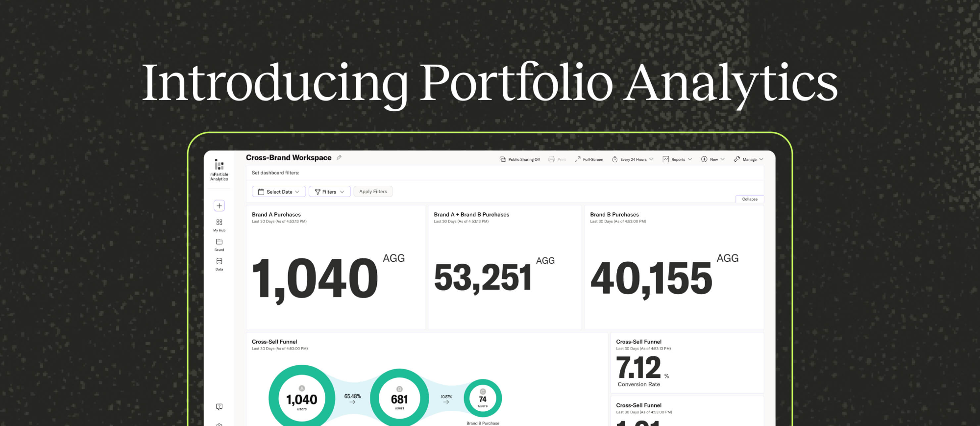The image size is (980, 426).
Task: Toggle Public Sharing Off setting
Action: click(519, 159)
